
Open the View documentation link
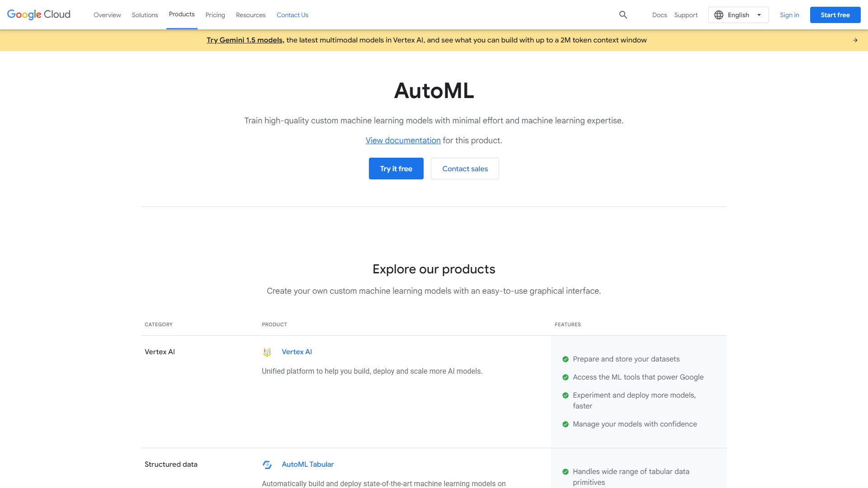[x=403, y=141]
